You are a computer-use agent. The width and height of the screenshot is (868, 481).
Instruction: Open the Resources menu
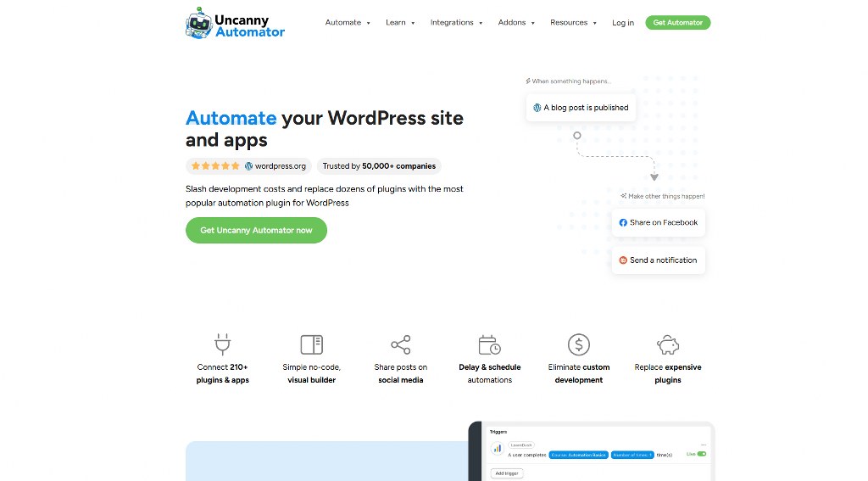click(x=569, y=23)
